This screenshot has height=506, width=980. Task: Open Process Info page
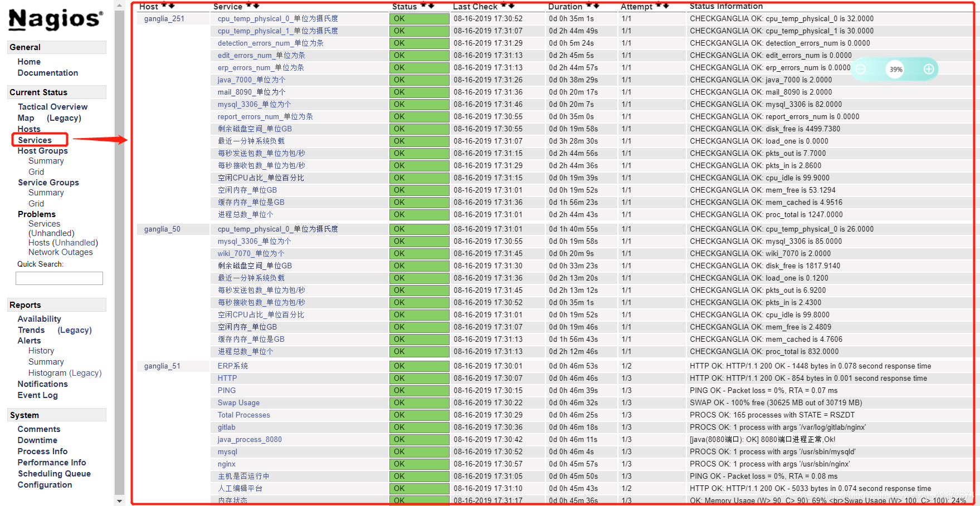click(x=42, y=451)
